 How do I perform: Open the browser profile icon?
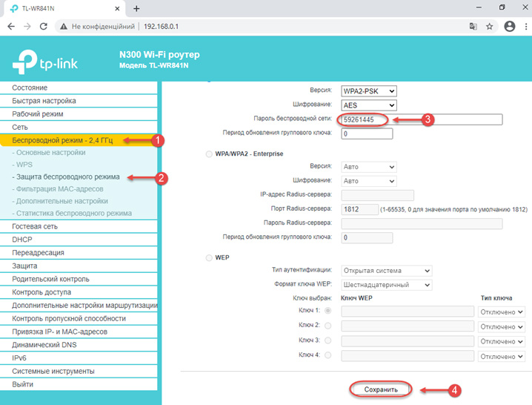click(x=509, y=26)
